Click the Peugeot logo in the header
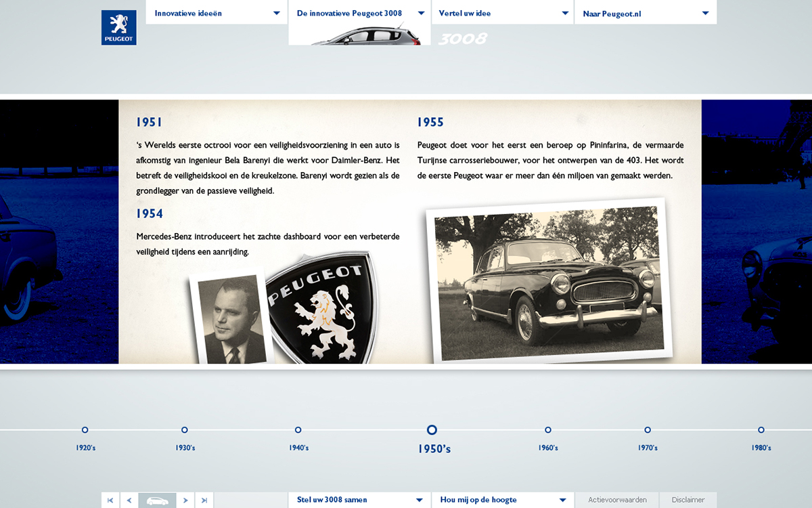Viewport: 812px width, 508px height. coord(119,28)
